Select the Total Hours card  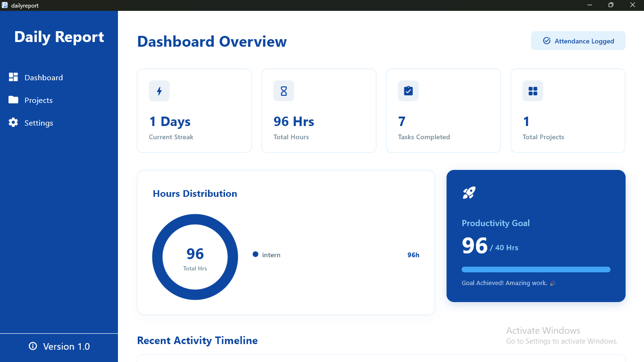(x=319, y=111)
